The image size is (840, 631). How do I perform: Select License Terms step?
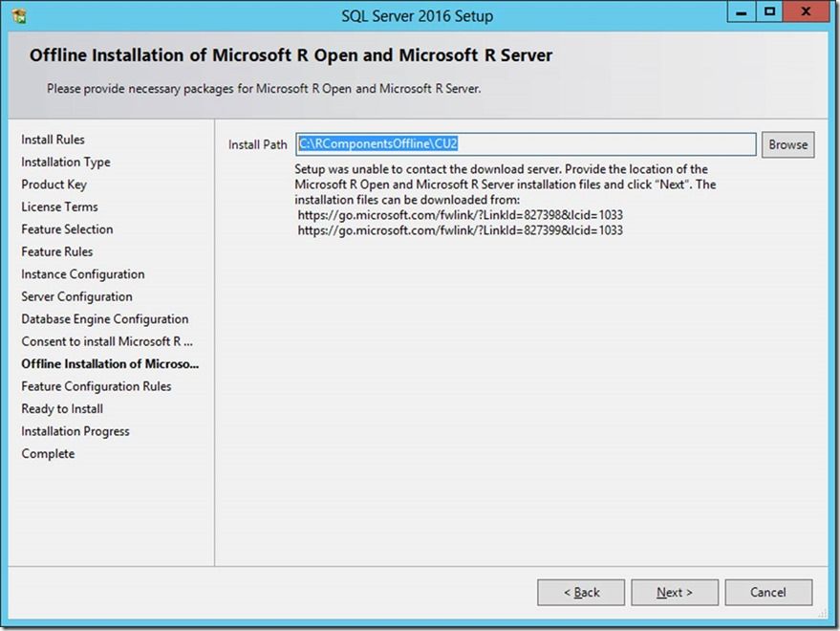coord(59,207)
